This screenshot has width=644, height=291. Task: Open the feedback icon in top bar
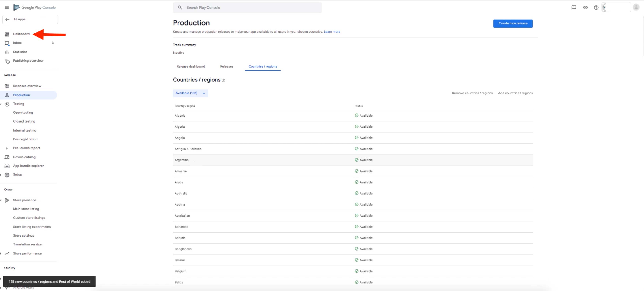[574, 8]
